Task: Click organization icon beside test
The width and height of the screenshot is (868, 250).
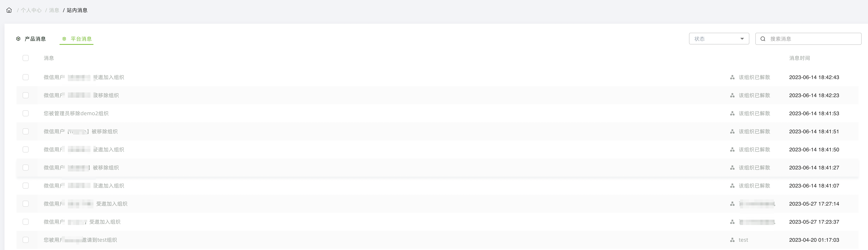Action: (x=732, y=240)
